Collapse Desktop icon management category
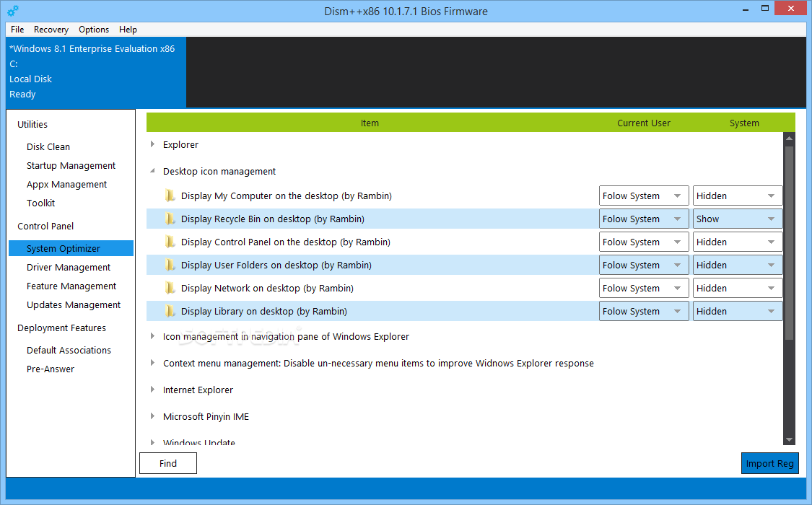The image size is (812, 505). click(x=152, y=171)
